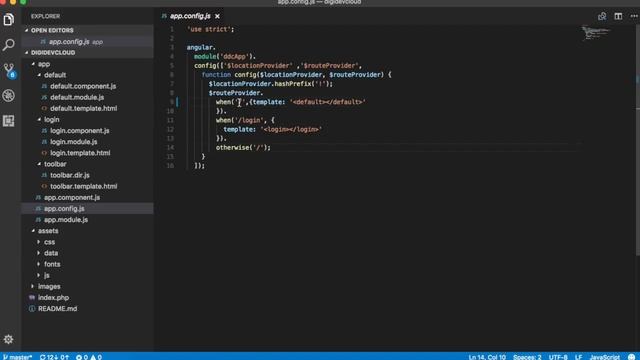Viewport: 640px width, 360px height.
Task: Click the master branch indicator in status bar
Action: click(x=18, y=357)
